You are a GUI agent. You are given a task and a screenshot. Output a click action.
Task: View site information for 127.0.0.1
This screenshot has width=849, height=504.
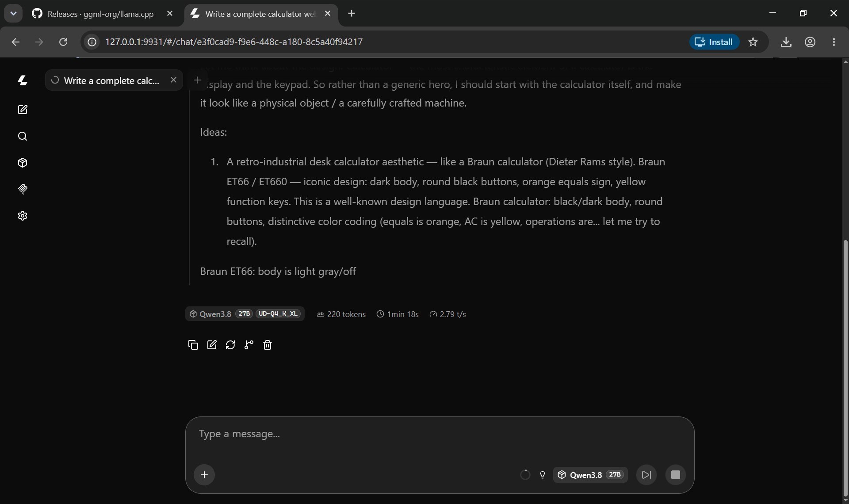point(92,42)
